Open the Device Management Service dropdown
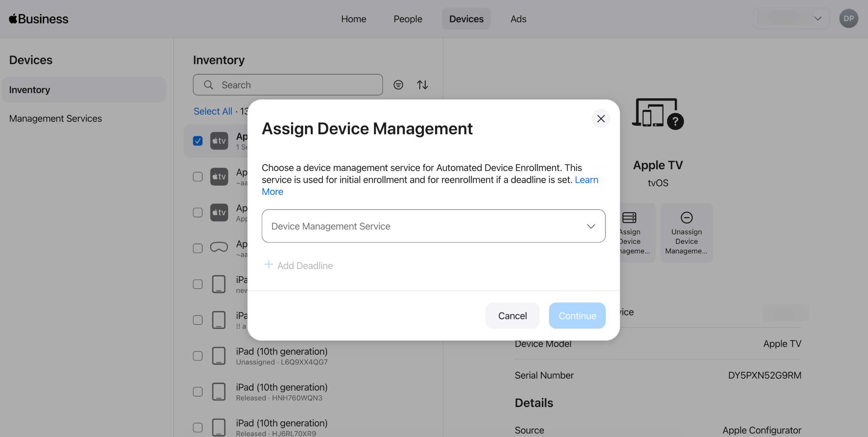 pos(434,226)
